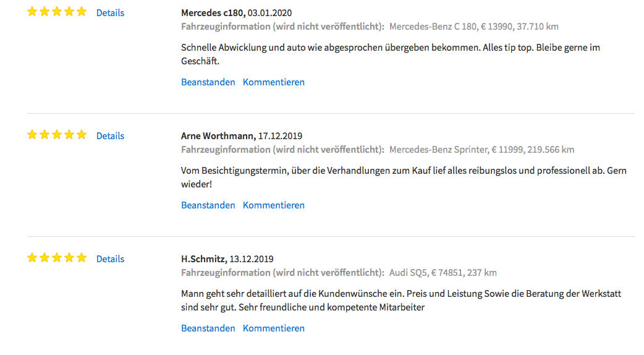This screenshot has width=644, height=355.
Task: Click Beanstanden under H.Schmitz review
Action: pos(208,328)
